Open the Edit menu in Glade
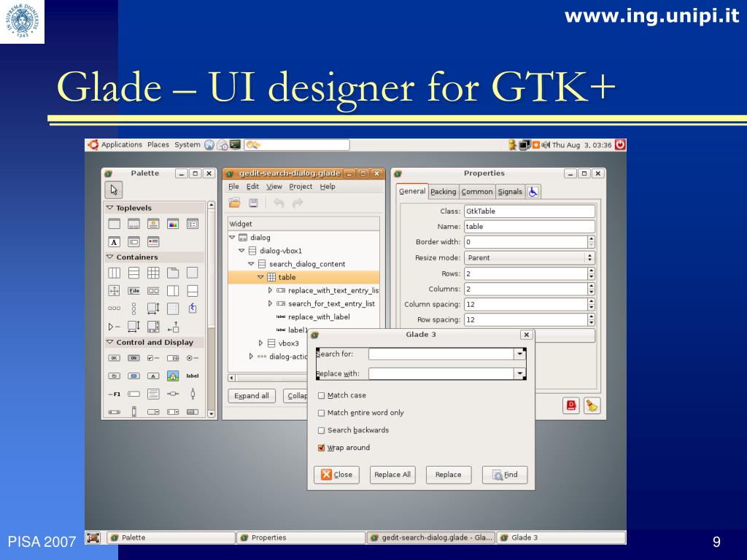Viewport: 747px width, 560px height. pyautogui.click(x=252, y=187)
